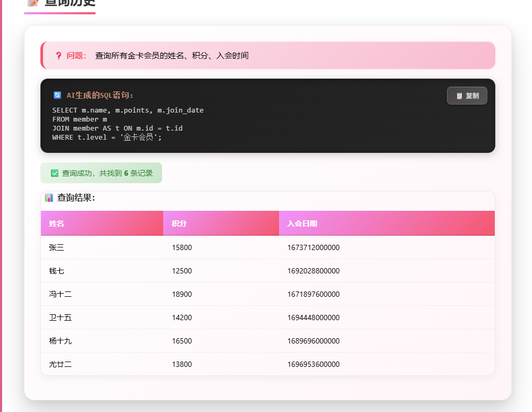Click the notepad icon in the page heading
The width and height of the screenshot is (532, 412).
(x=33, y=3)
